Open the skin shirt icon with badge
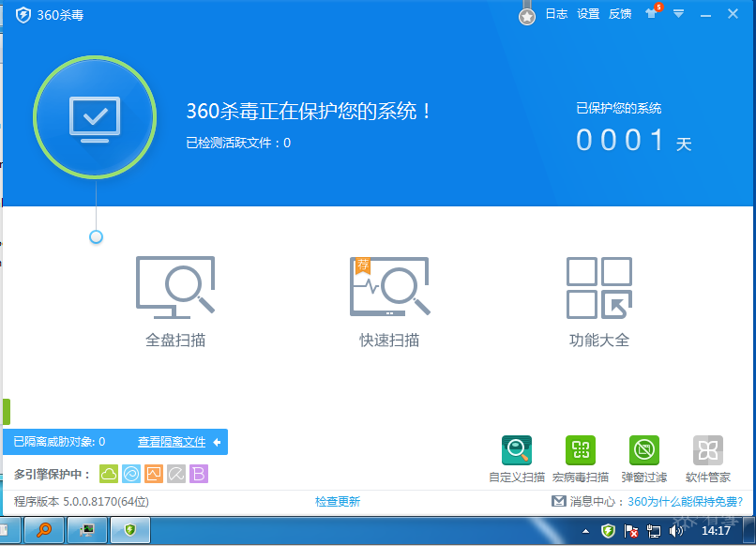Screen dimensions: 756x546 pos(652,13)
